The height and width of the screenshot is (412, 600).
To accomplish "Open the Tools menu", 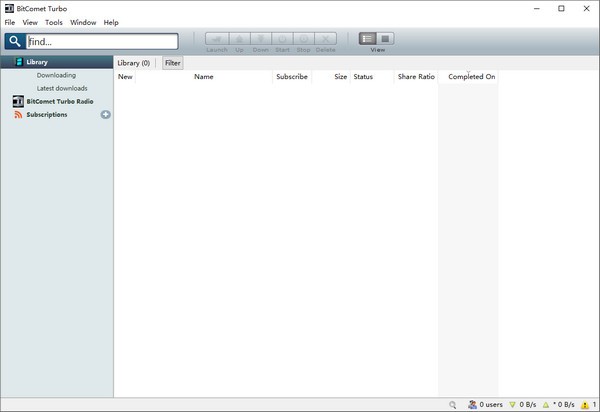I will pos(54,22).
